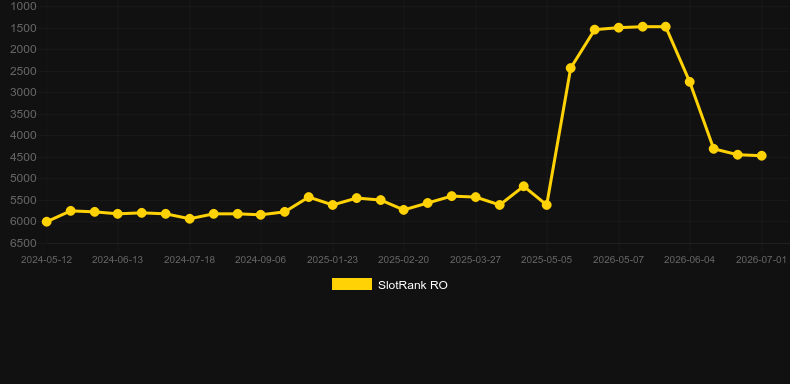Select the data point for 2024-07-18
This screenshot has width=790, height=384.
point(189,219)
